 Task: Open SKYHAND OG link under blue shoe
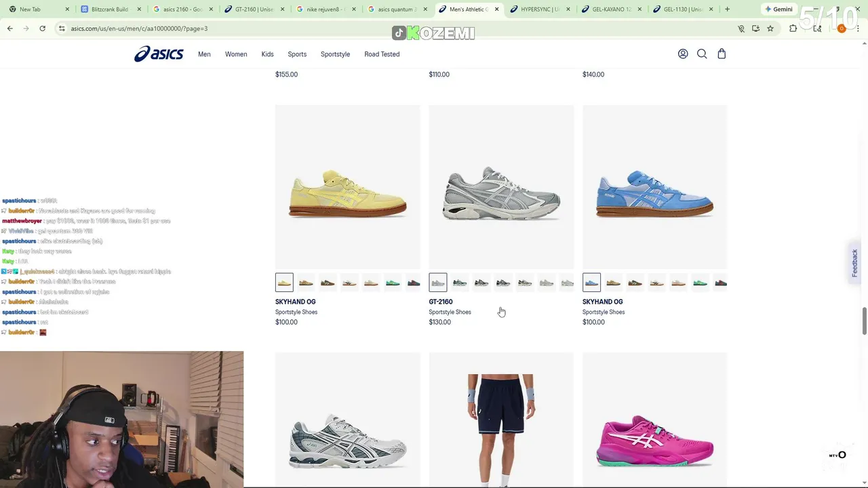coord(602,302)
